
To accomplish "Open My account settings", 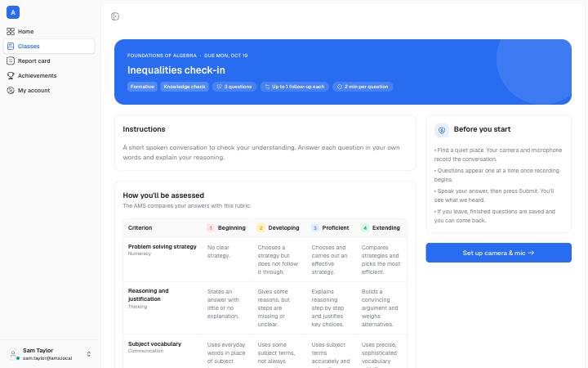I will [x=49, y=91].
